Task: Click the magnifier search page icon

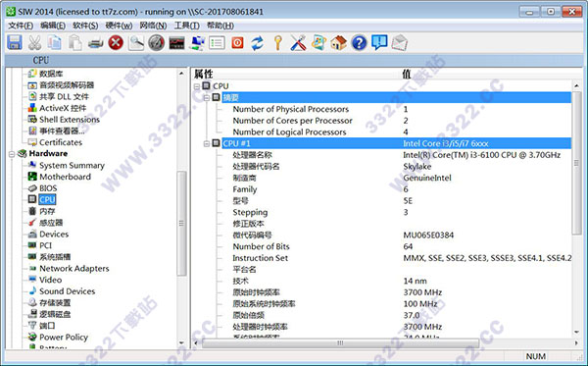Action: [136, 43]
